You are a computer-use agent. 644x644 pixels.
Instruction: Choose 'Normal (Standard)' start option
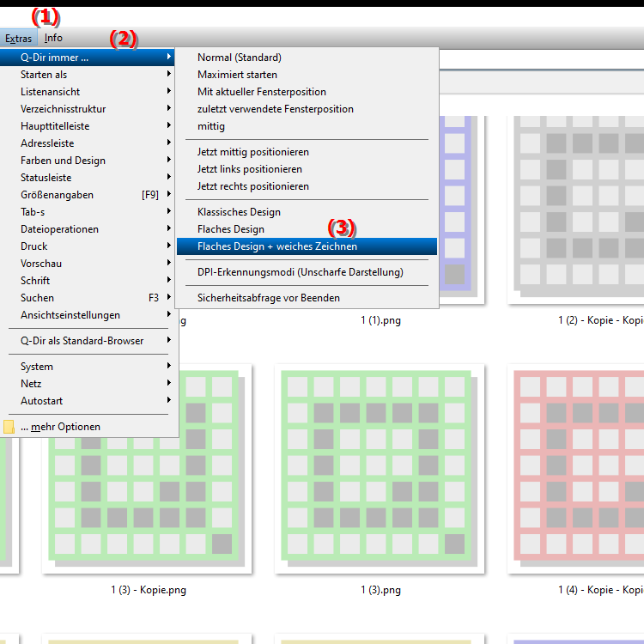[x=307, y=58]
